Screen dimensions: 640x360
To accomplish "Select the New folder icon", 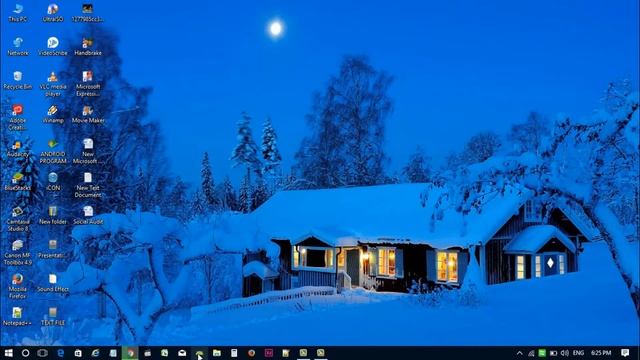I will click(53, 216).
